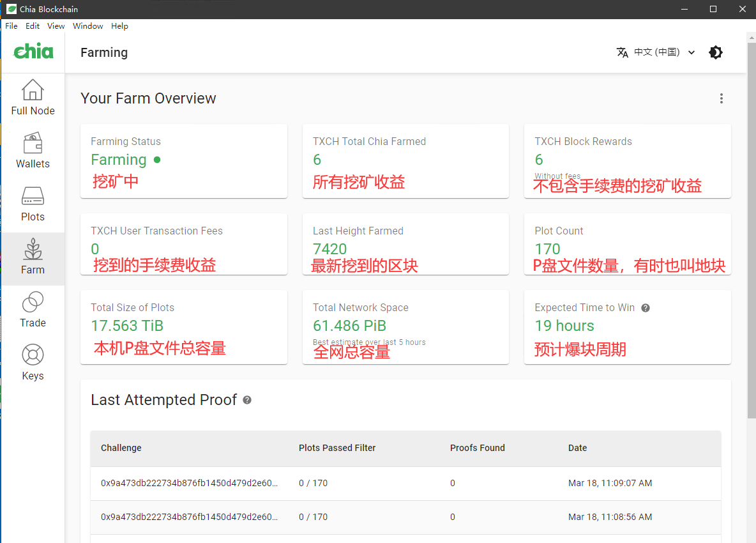This screenshot has width=756, height=543.
Task: Click Expected Time to Win help icon
Action: pyautogui.click(x=646, y=308)
